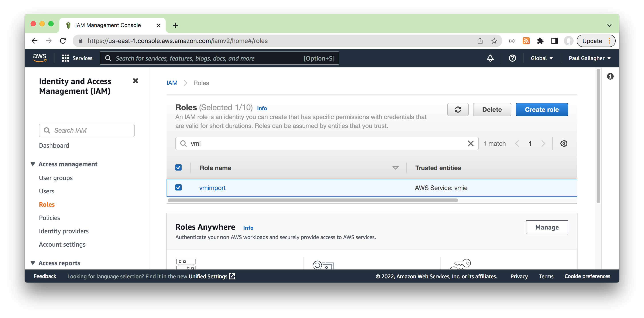
Task: Click IAM in the breadcrumb navigation
Action: pyautogui.click(x=172, y=83)
